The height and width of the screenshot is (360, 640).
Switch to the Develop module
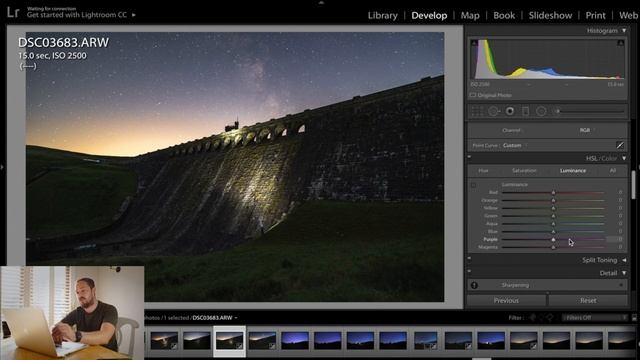pyautogui.click(x=429, y=16)
